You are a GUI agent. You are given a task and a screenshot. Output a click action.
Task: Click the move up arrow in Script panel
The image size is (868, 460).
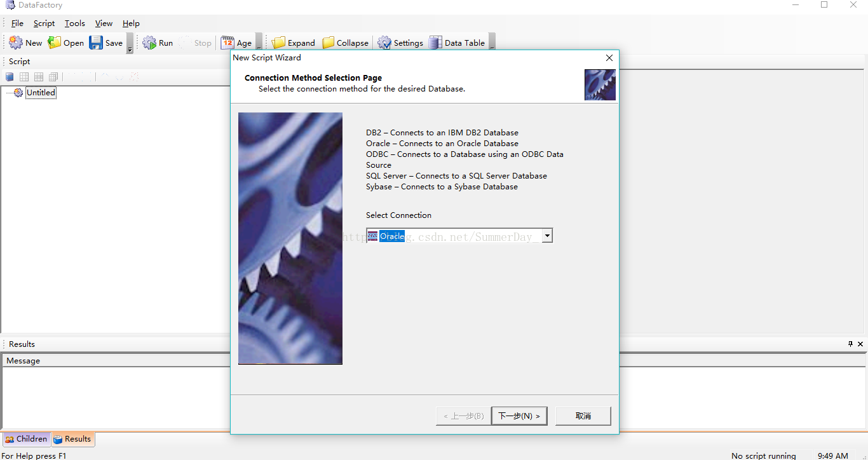coord(105,77)
